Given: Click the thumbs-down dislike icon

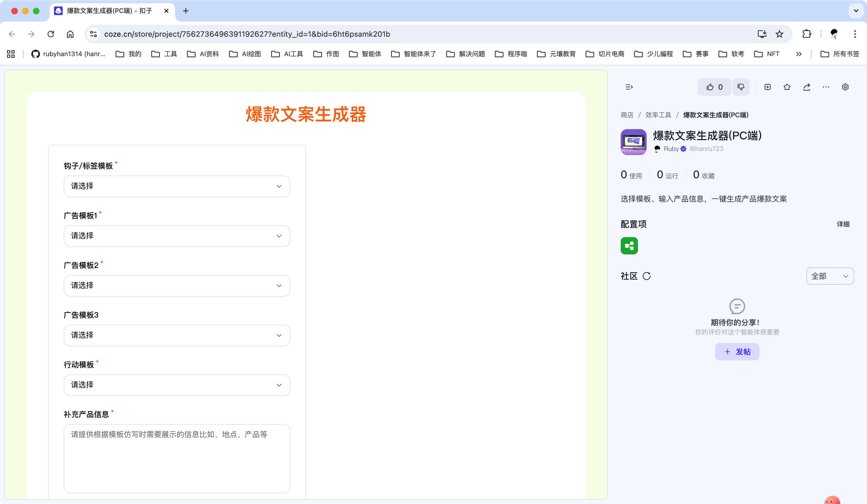Looking at the screenshot, I should click(741, 87).
